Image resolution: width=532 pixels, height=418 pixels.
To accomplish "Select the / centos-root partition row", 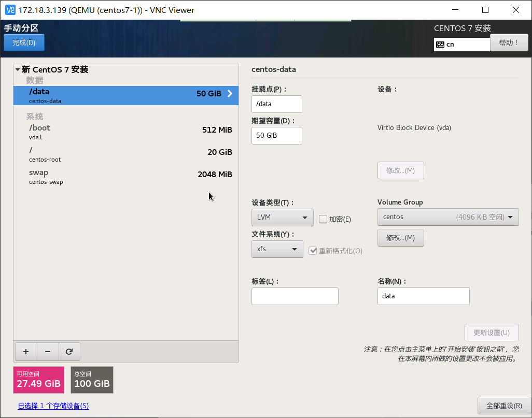I will pos(126,154).
